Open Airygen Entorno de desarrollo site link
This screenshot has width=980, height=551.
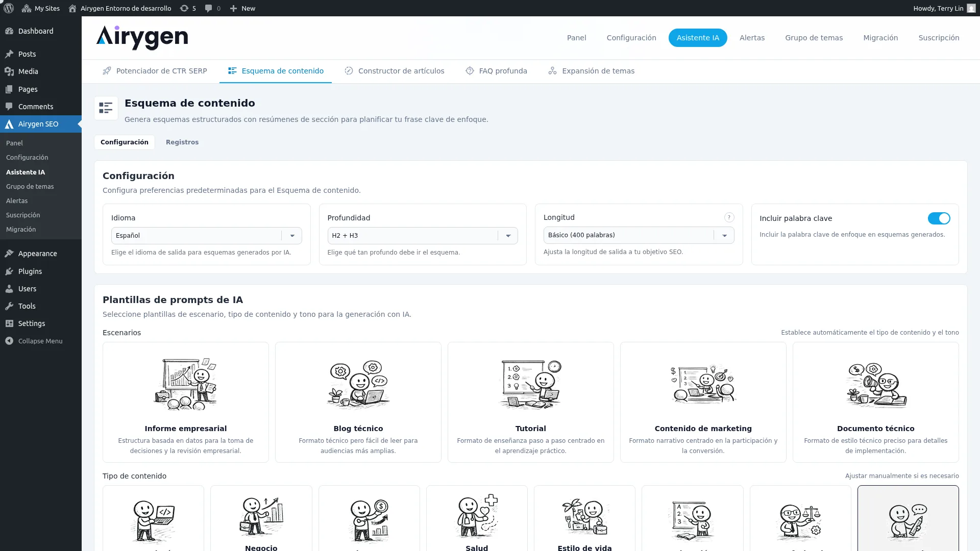tap(120, 8)
